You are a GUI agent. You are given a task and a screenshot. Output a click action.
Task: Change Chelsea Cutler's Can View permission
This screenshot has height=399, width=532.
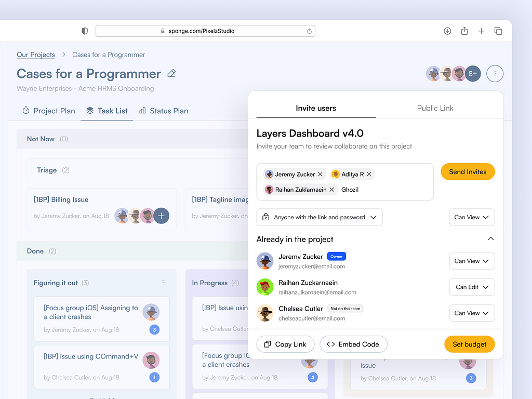coord(472,313)
